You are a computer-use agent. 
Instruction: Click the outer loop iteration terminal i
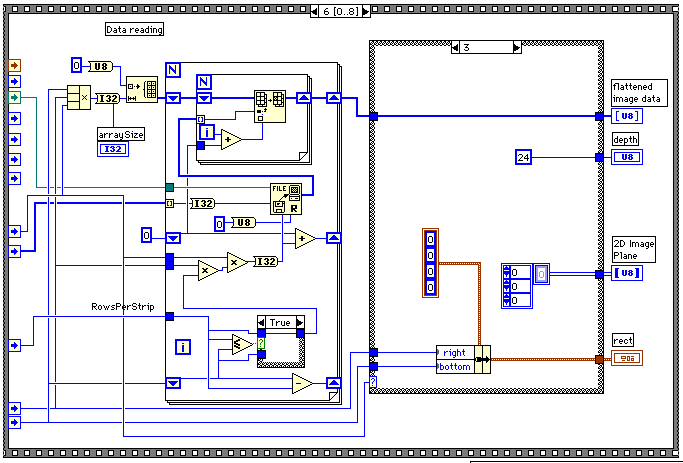[183, 347]
